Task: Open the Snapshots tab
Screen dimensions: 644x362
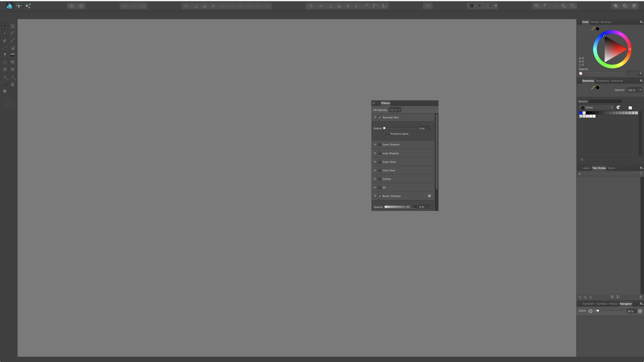Action: tap(602, 81)
